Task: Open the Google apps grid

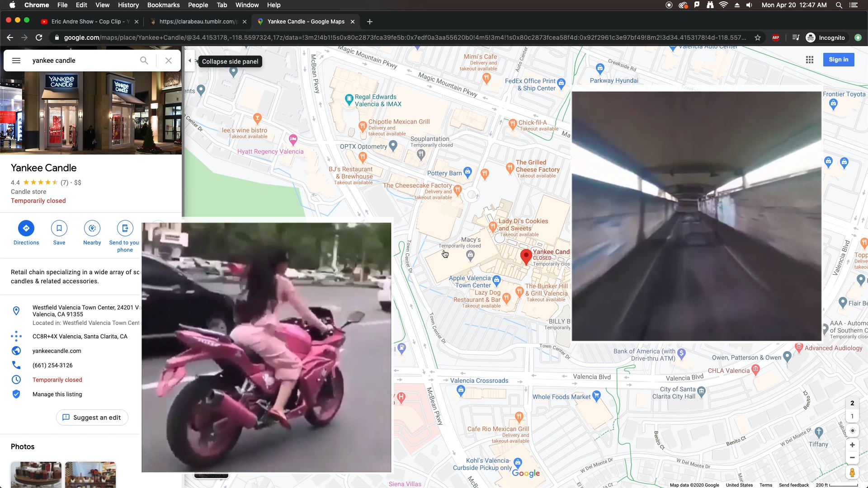Action: tap(810, 60)
